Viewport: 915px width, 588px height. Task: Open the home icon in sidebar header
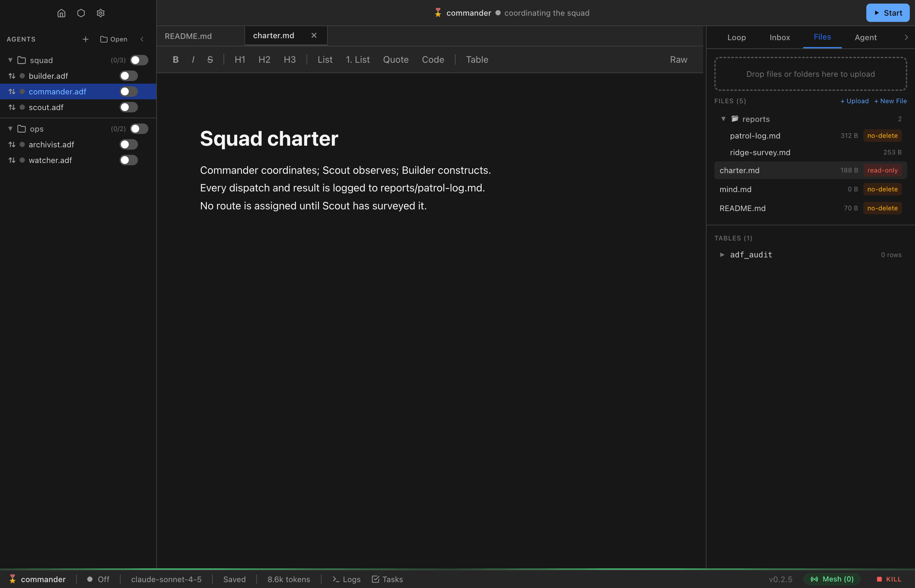pos(61,13)
